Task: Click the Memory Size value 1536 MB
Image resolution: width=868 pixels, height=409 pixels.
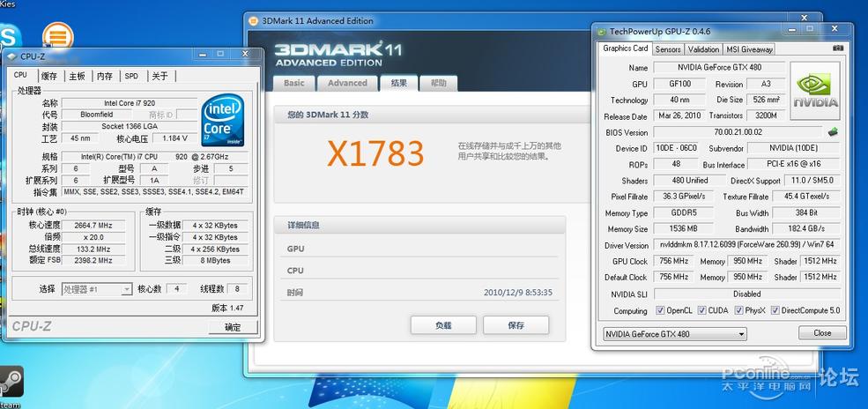Action: (684, 228)
